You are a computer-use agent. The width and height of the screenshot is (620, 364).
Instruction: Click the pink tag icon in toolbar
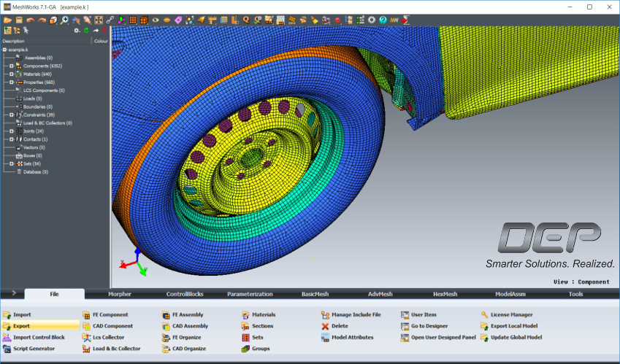[x=178, y=20]
